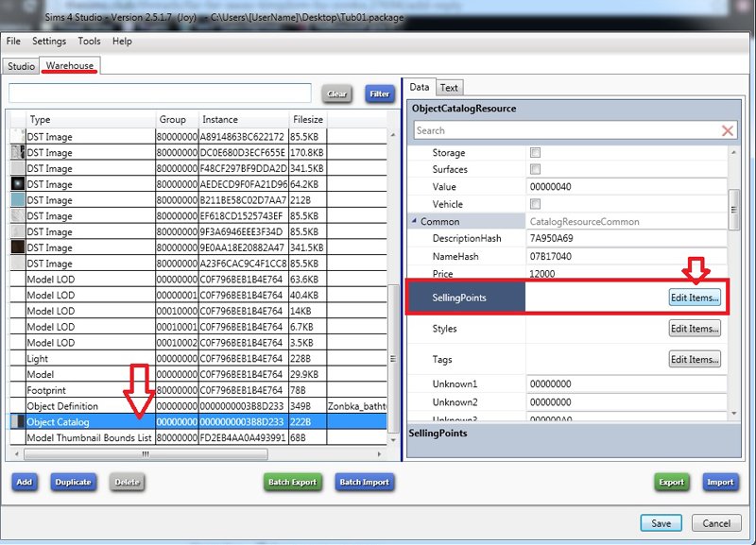
Task: Click the Object Catalog row thumbnail icon
Action: click(x=17, y=422)
